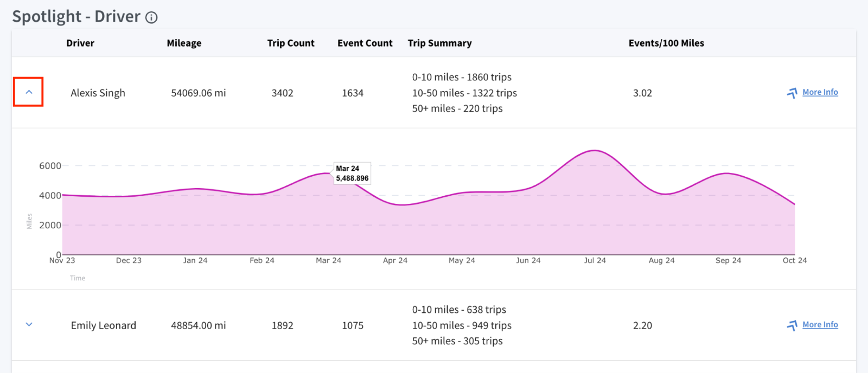Open More Info link for Alexis Singh
The width and height of the screenshot is (868, 373).
(x=820, y=92)
